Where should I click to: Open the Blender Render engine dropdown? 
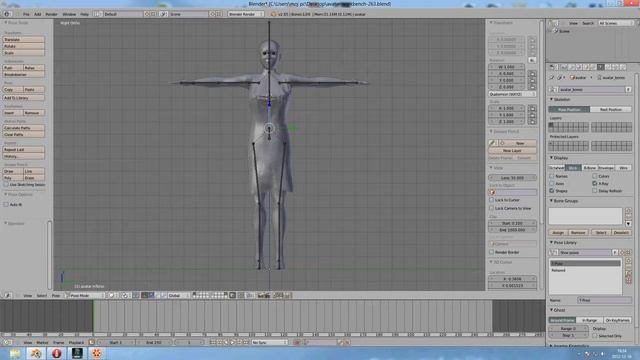pos(245,14)
